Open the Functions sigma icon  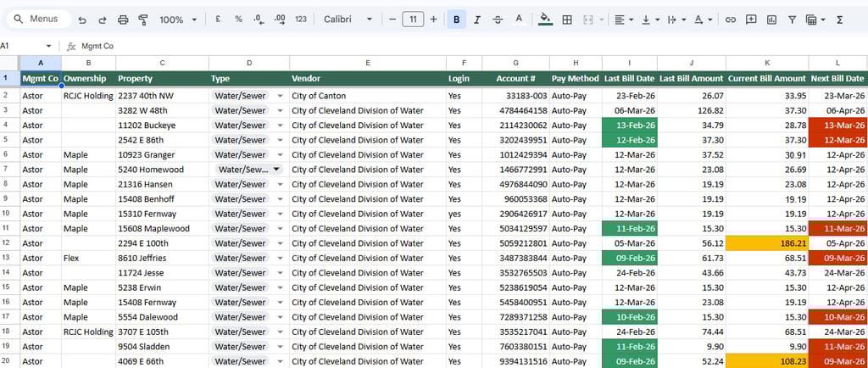pos(840,20)
